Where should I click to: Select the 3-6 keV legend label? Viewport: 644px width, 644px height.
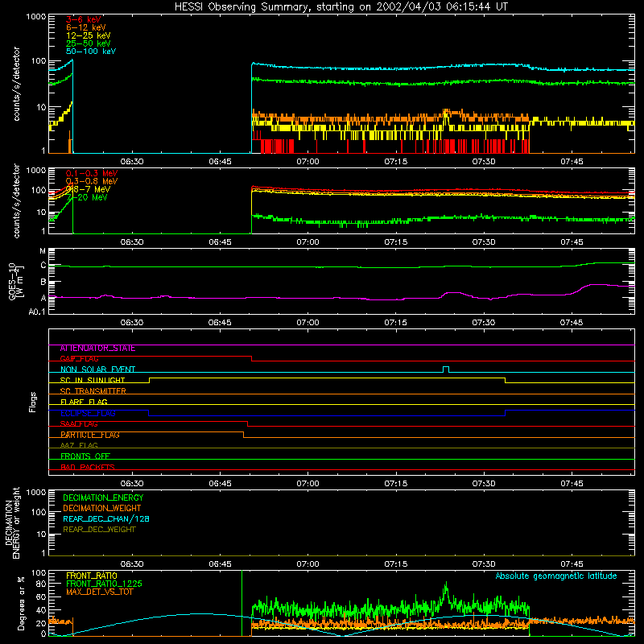pyautogui.click(x=83, y=19)
